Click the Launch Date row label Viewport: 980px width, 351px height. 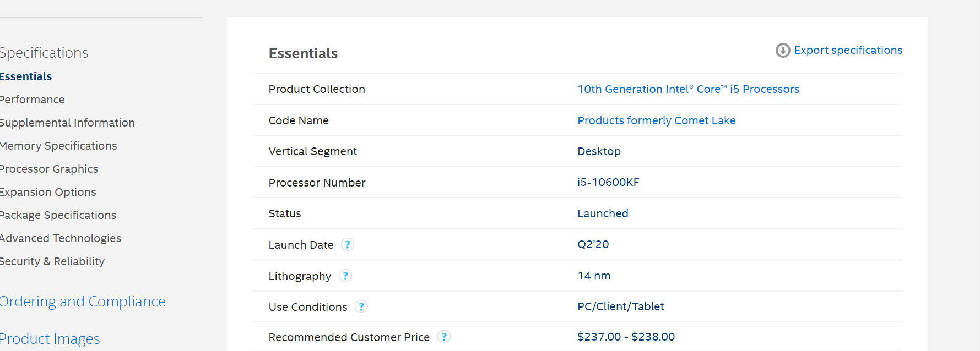pos(301,245)
